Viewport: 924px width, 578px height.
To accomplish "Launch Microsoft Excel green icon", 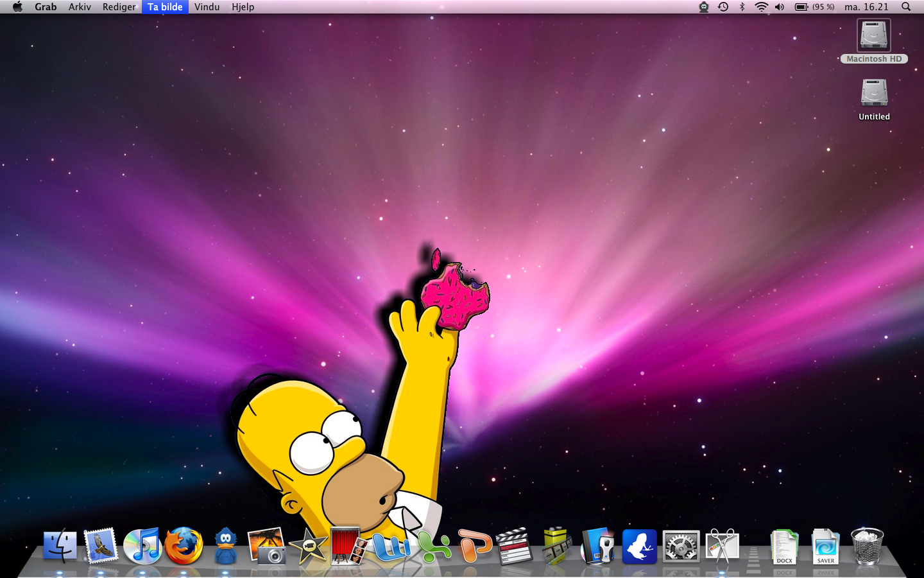I will tap(434, 547).
